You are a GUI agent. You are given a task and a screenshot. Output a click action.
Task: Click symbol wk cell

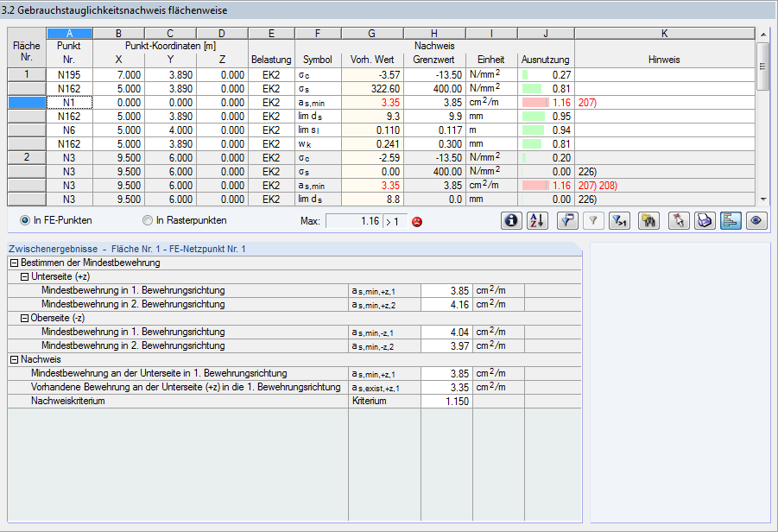point(318,144)
